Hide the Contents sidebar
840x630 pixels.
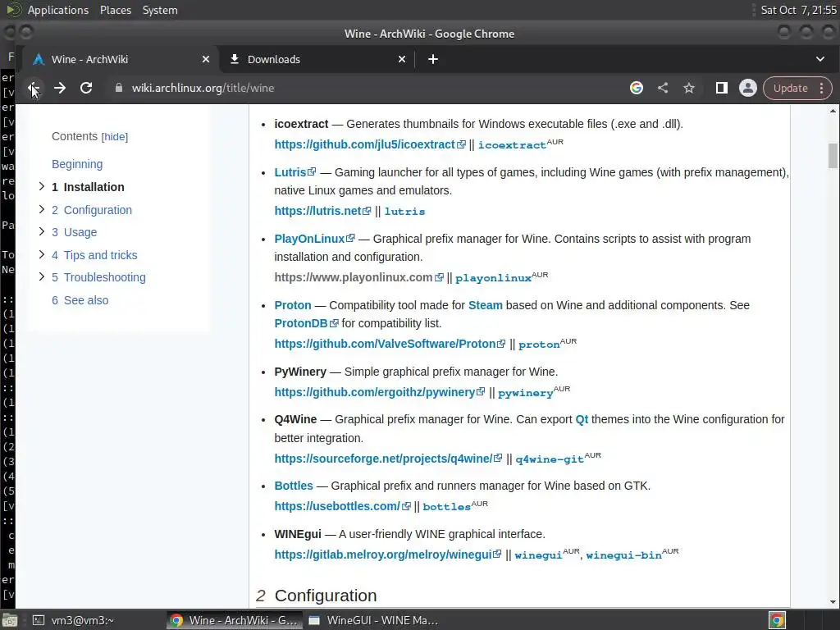(115, 137)
